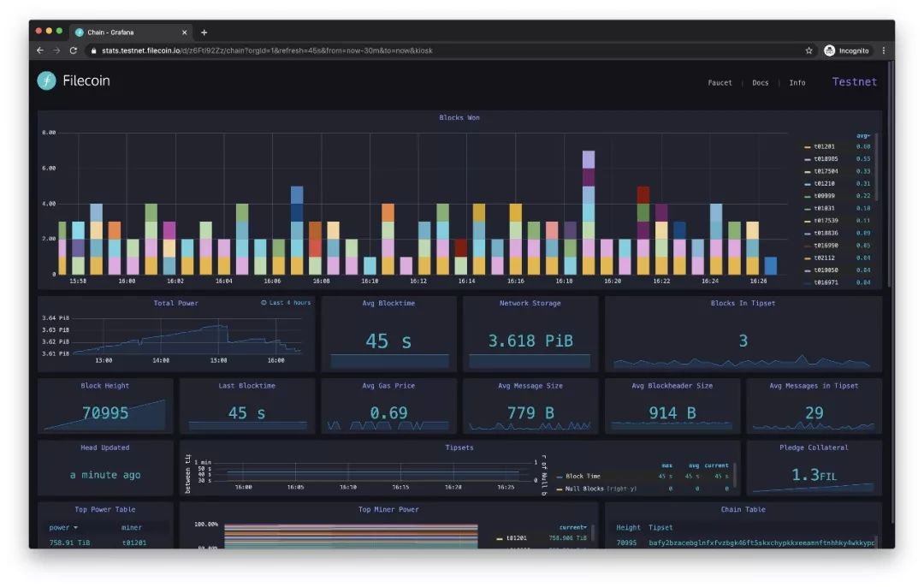Click the padlock site info icon
The image size is (924, 587).
(93, 50)
